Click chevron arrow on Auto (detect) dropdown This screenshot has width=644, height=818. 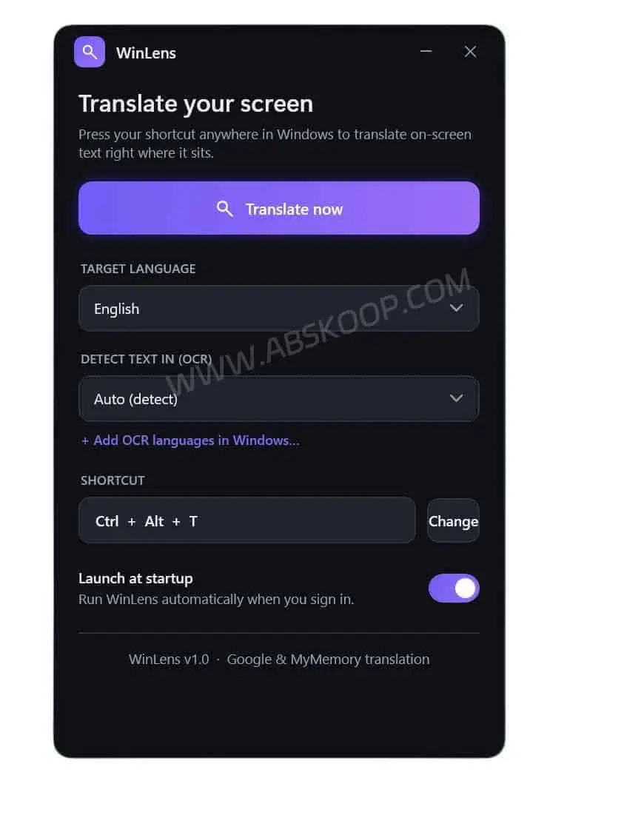456,398
